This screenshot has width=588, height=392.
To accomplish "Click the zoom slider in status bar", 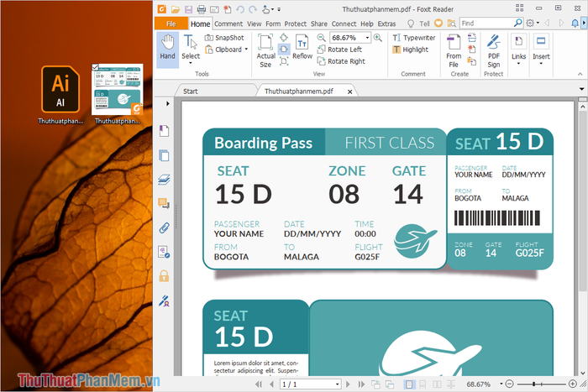I will click(541, 384).
